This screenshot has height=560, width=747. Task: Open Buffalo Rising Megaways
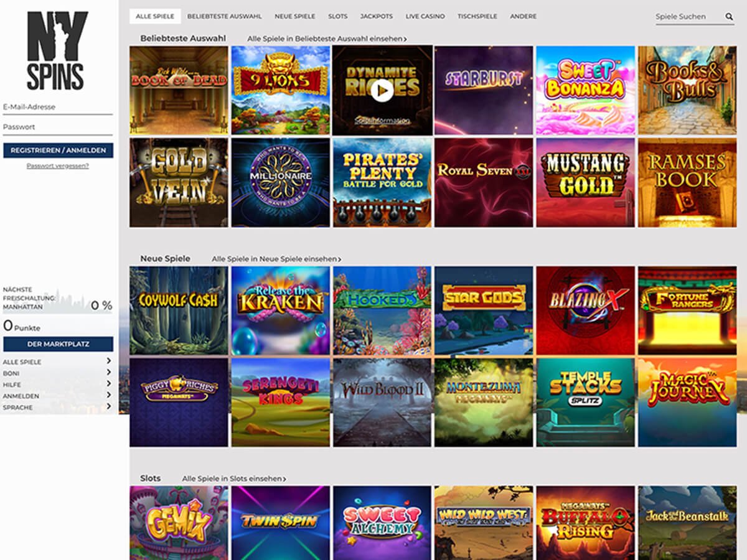(585, 523)
